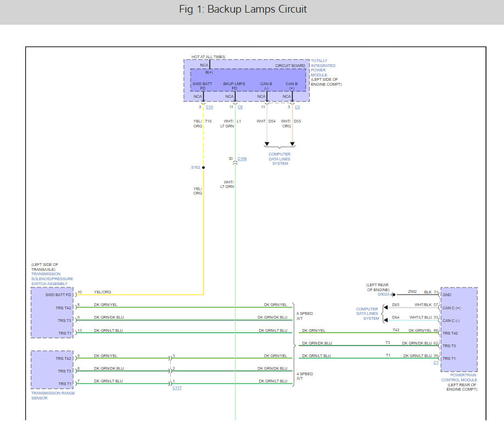Click the '(LEFT REAR OF ENGINE COMPT)' note
The height and width of the screenshot is (439, 504).
tap(462, 387)
